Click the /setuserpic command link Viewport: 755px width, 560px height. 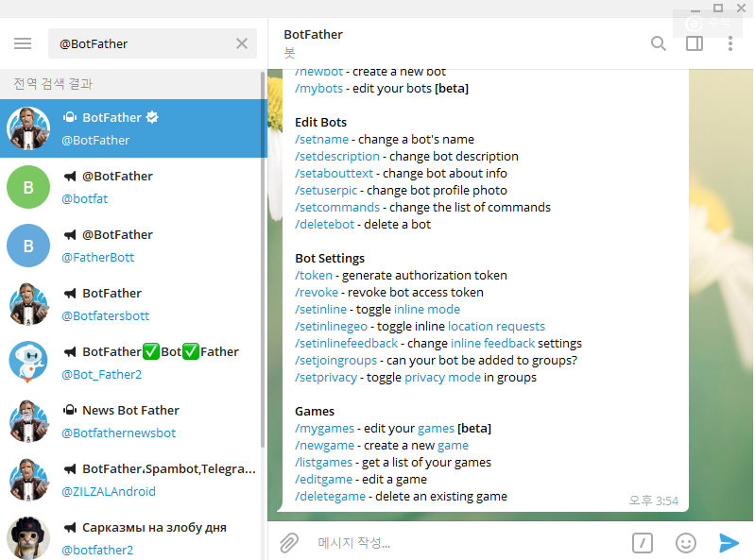[326, 191]
